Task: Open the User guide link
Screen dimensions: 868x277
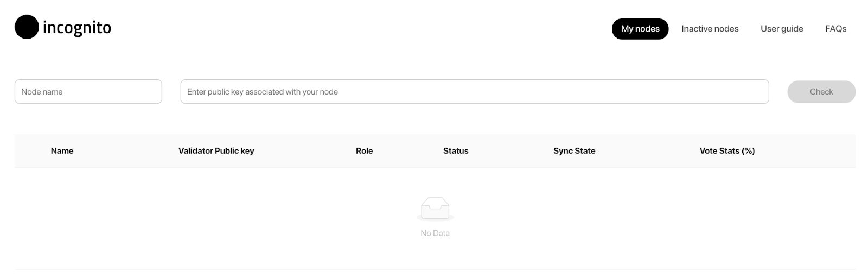Action: coord(782,29)
